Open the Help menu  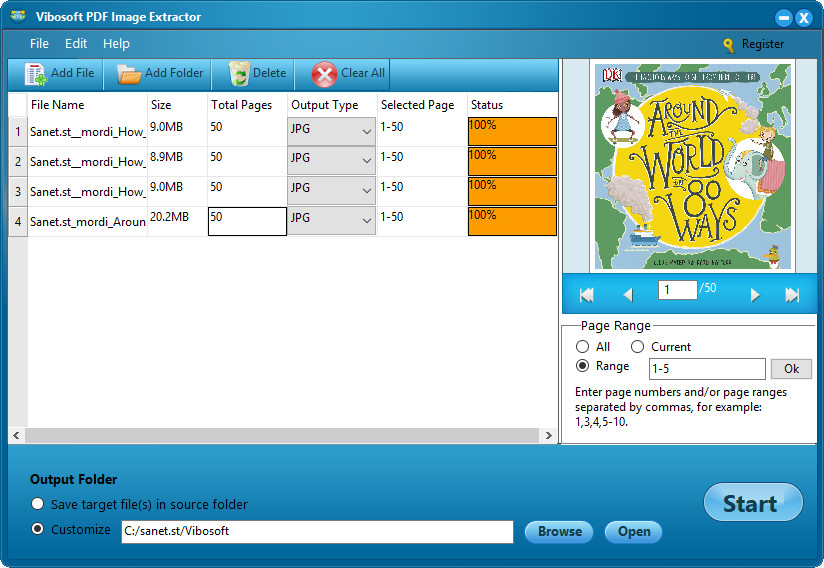(116, 44)
